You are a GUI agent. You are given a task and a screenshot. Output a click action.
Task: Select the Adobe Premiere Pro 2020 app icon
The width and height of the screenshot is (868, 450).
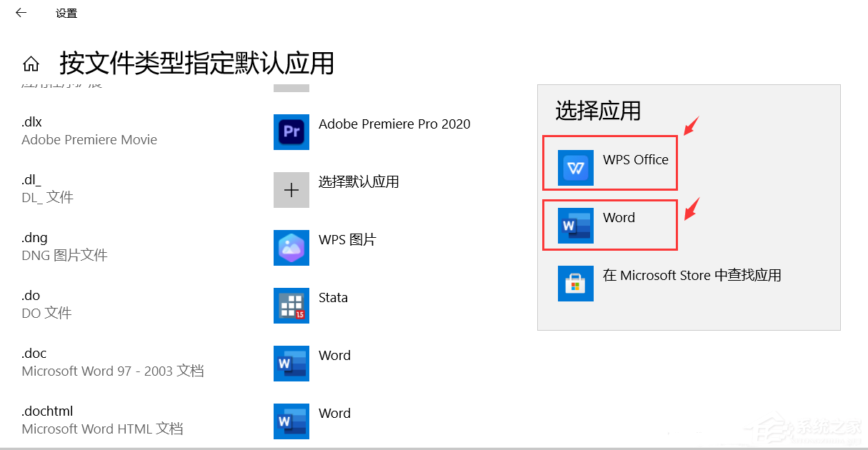[291, 132]
